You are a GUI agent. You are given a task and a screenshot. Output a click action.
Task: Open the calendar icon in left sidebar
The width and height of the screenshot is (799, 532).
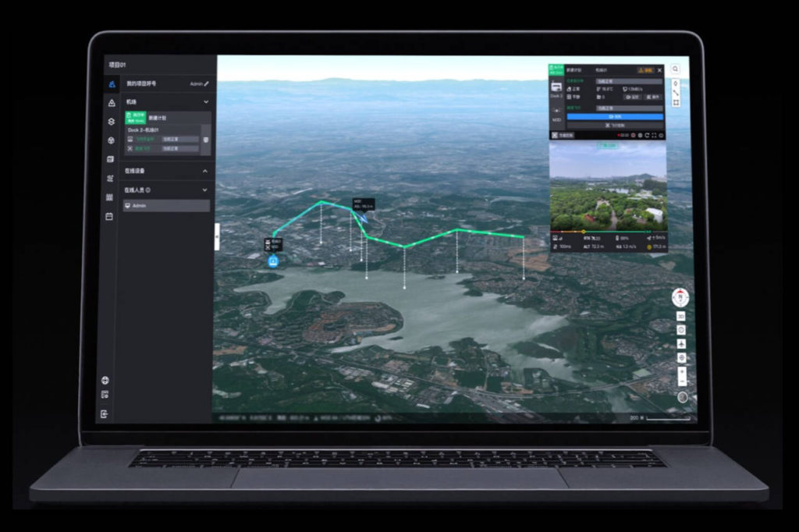(109, 216)
